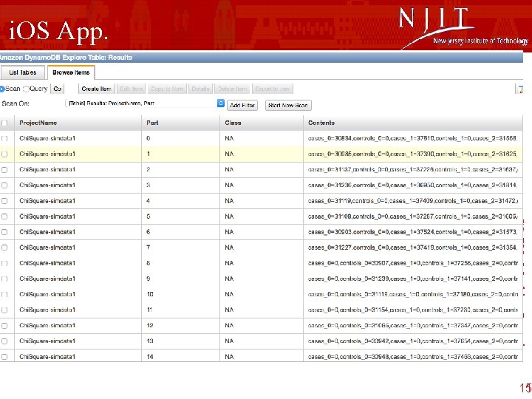Click Part value 1 in highlighted row
The width and height of the screenshot is (532, 399).
(x=149, y=154)
